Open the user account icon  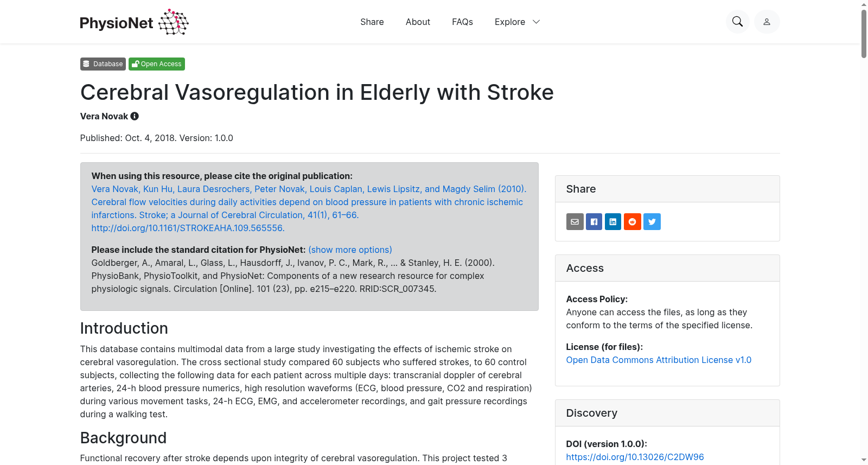coord(767,22)
